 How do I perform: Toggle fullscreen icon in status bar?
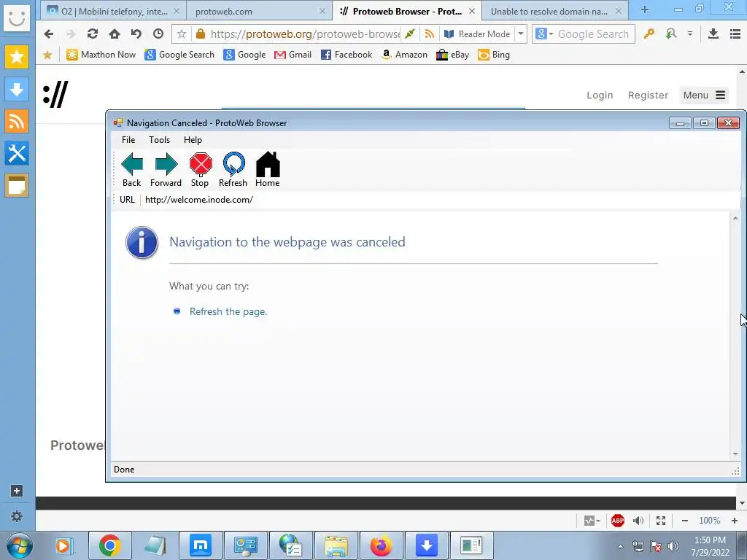coord(661,521)
